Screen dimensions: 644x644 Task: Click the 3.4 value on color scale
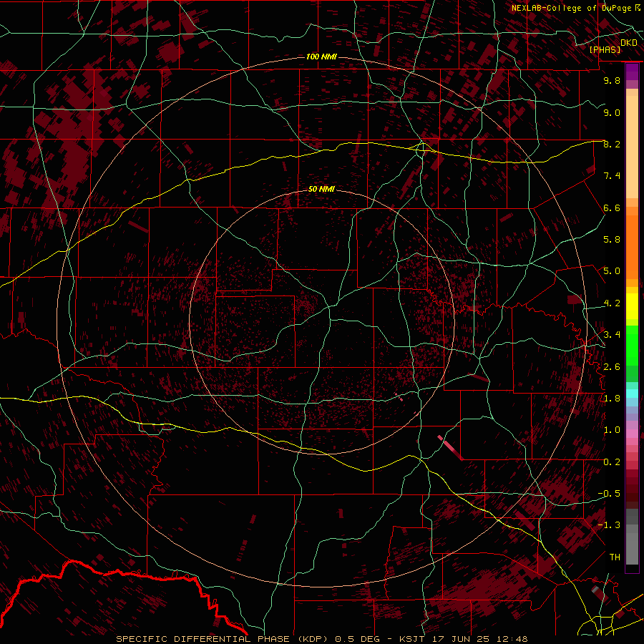(612, 335)
